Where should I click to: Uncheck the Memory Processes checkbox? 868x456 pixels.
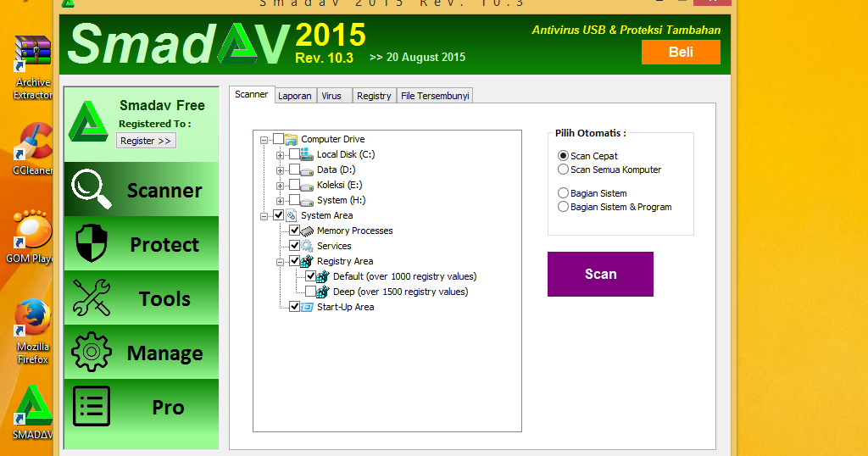pos(294,231)
